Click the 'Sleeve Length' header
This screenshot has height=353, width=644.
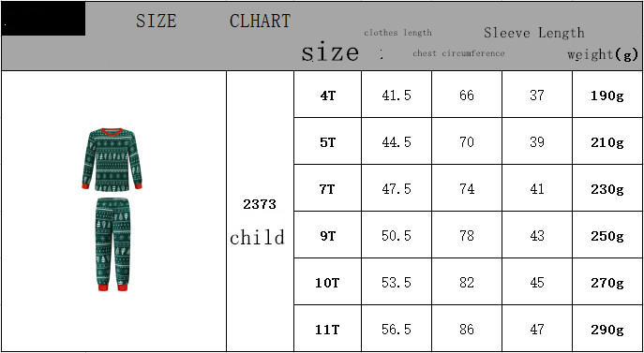click(534, 33)
